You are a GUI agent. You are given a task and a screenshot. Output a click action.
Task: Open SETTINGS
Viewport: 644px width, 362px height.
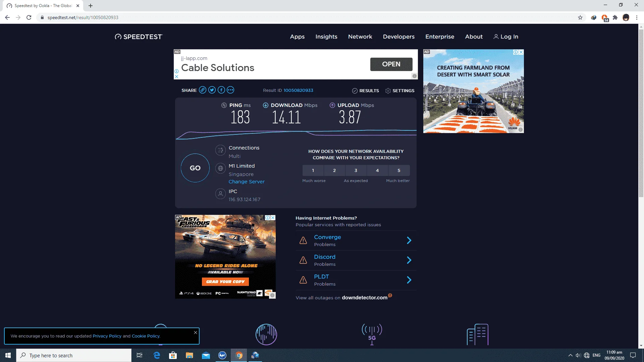coord(400,90)
